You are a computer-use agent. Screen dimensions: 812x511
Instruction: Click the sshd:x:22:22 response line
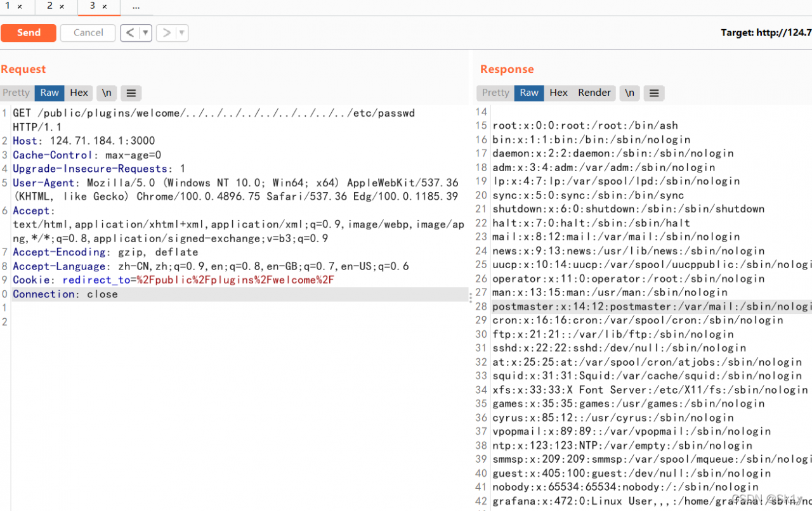(x=619, y=348)
